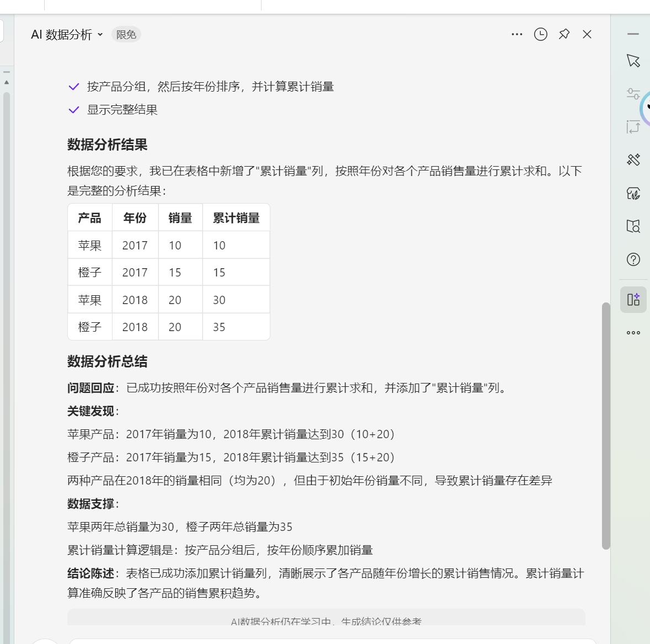
Task: Open the design tools ruler-pencil icon in sidebar
Action: pos(633,159)
